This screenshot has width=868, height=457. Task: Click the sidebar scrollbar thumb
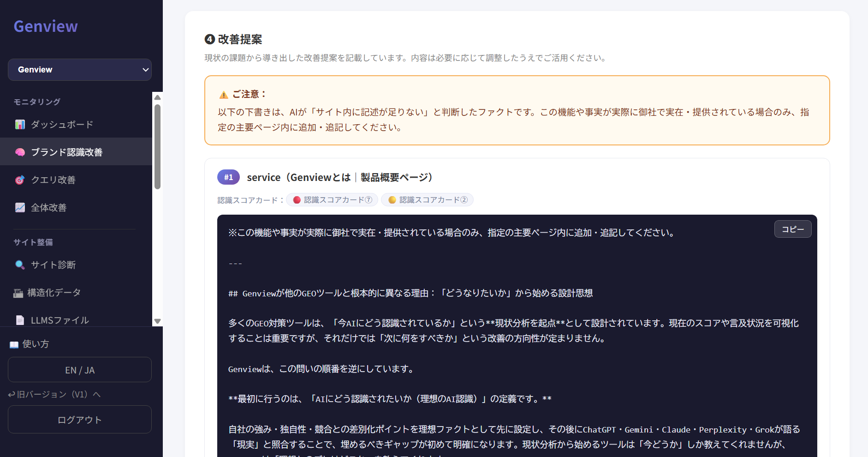click(x=157, y=147)
